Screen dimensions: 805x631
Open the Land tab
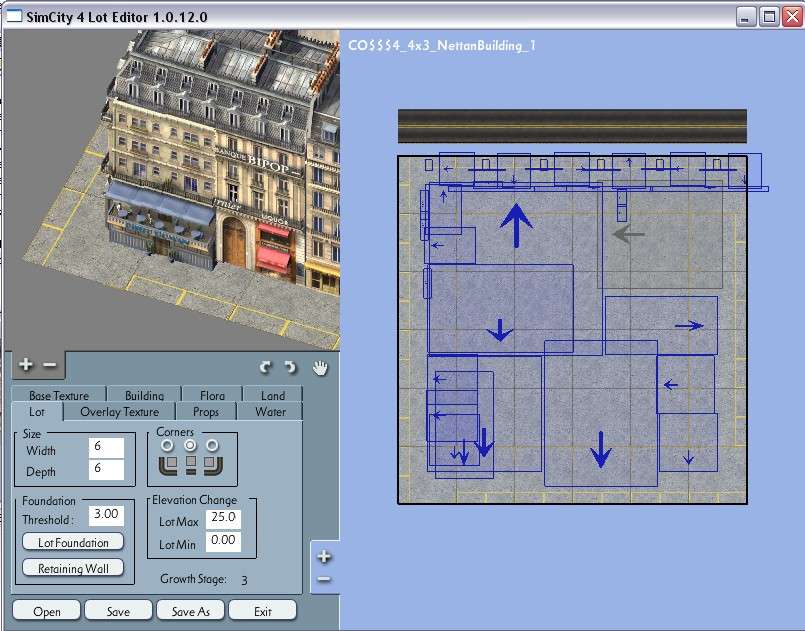[273, 394]
